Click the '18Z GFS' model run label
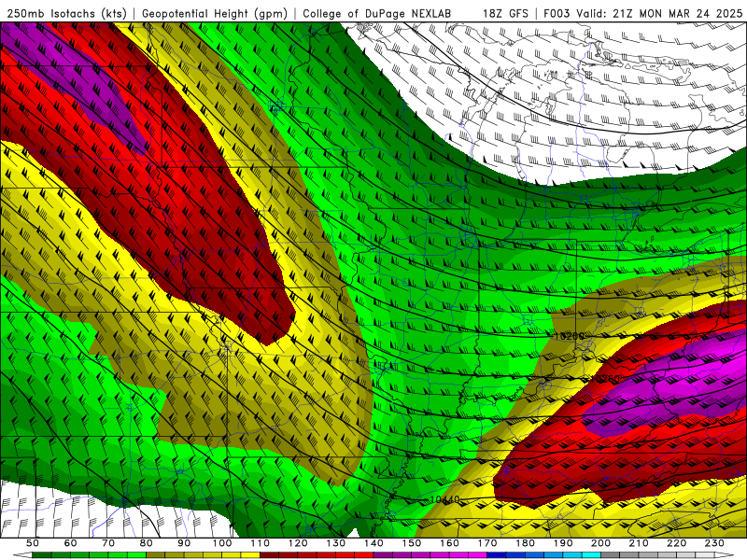The image size is (747, 560). 505,14
